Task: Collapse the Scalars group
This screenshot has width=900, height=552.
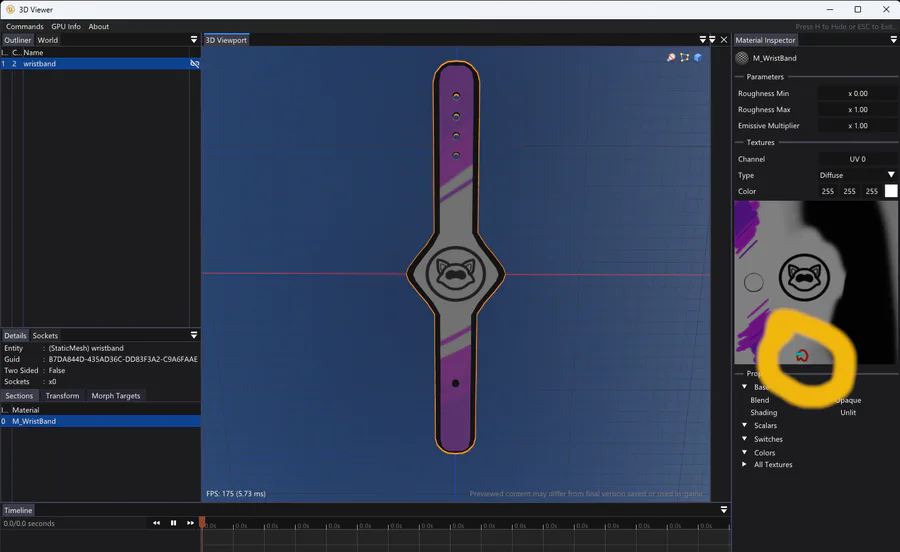Action: (744, 425)
